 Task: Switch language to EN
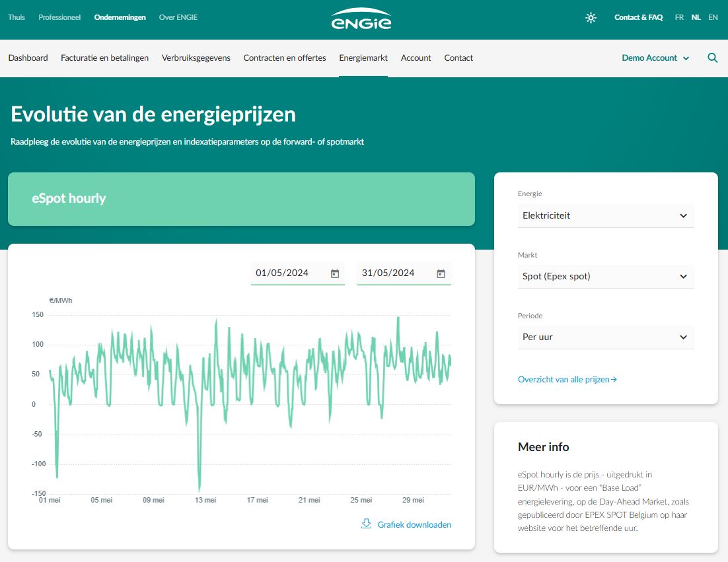click(x=713, y=17)
